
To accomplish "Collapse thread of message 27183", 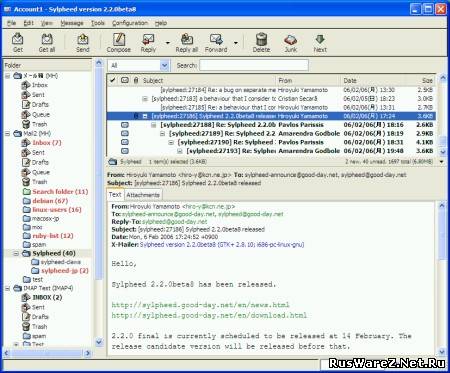I will pyautogui.click(x=145, y=99).
